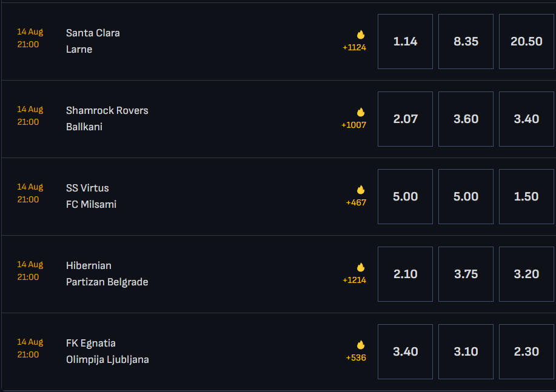
Task: Click the flame icon for Hibernian match
Action: click(x=361, y=267)
